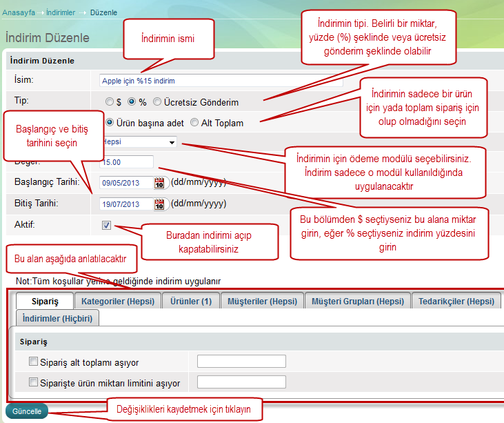Select Alt Toplam radio option
This screenshot has height=423, width=504.
pos(194,123)
